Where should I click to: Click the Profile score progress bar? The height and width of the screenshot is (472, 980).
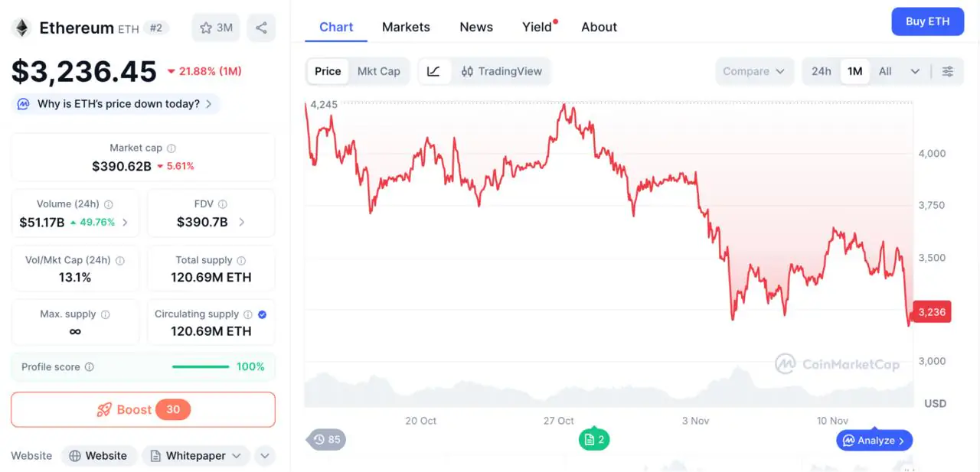[x=201, y=367]
